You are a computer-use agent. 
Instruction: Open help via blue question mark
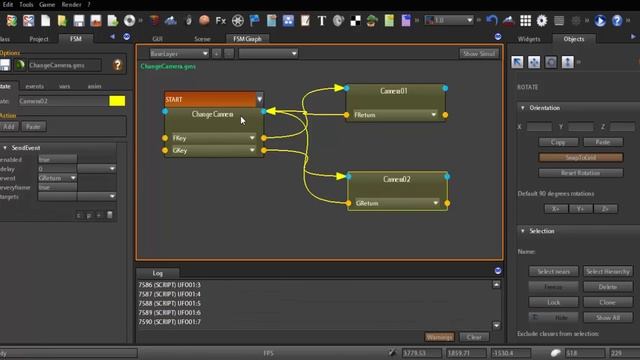point(617,20)
